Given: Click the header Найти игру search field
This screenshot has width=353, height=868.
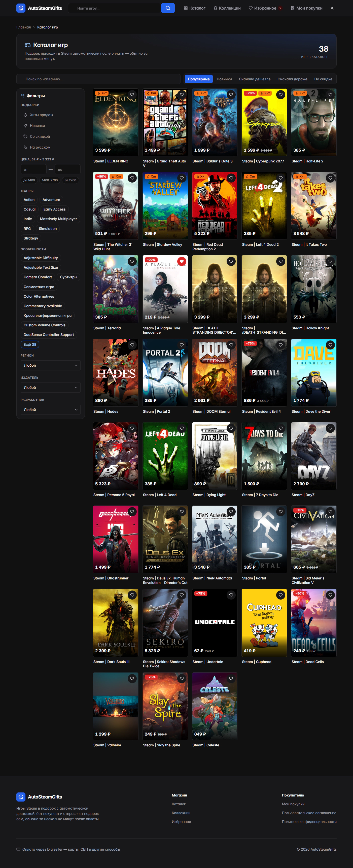Looking at the screenshot, I should pos(115,8).
